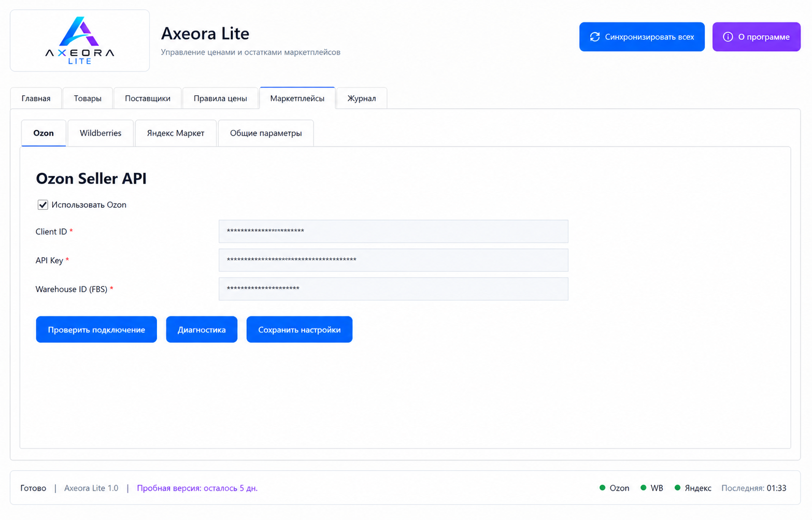This screenshot has width=812, height=520.
Task: Click the Ozon Seller API heading
Action: click(91, 178)
